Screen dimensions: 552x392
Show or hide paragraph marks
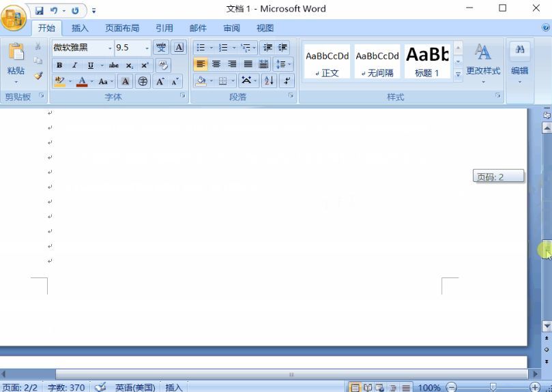point(287,81)
